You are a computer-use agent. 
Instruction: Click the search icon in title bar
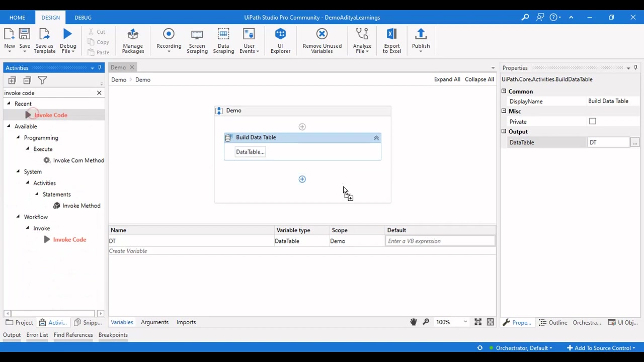(525, 17)
